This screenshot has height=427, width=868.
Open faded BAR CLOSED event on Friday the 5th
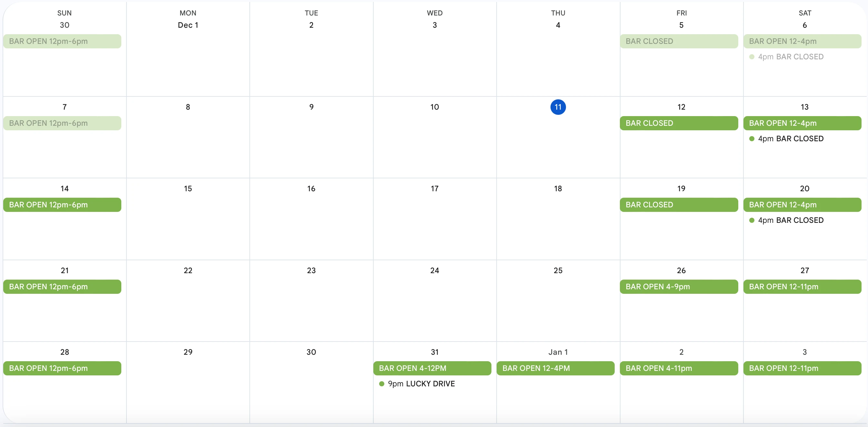(x=679, y=41)
